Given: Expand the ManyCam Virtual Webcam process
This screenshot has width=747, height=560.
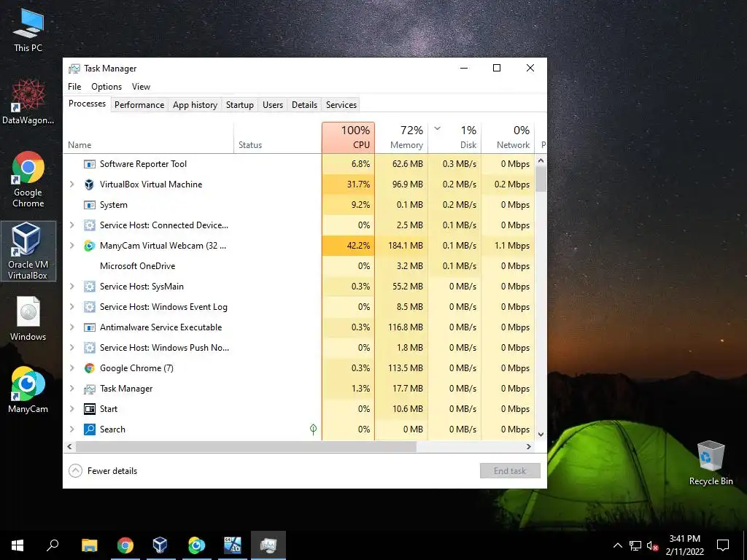Looking at the screenshot, I should tap(72, 246).
